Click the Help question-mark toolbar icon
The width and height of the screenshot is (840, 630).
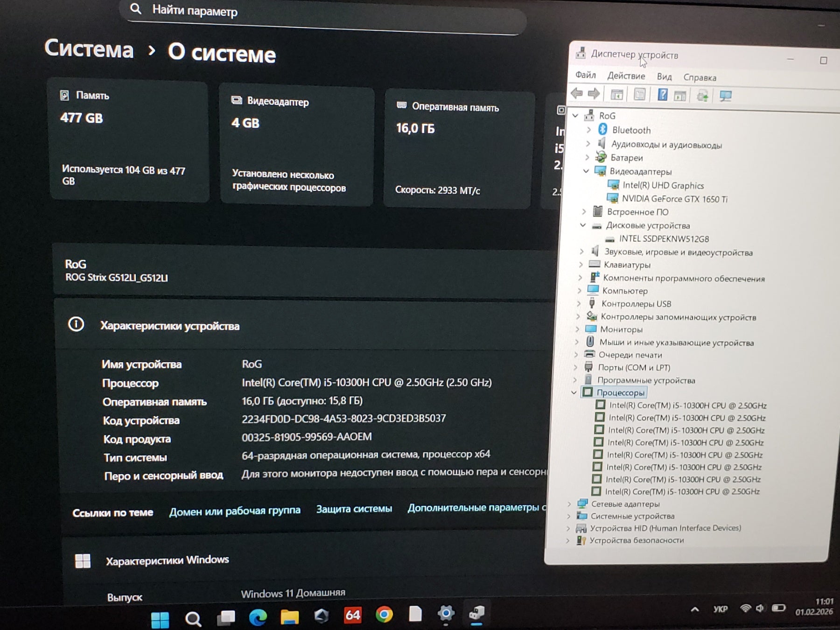[662, 94]
